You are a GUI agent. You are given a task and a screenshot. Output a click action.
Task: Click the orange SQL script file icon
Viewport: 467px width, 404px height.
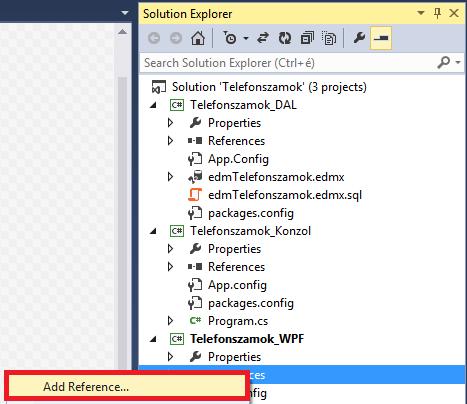click(x=195, y=195)
